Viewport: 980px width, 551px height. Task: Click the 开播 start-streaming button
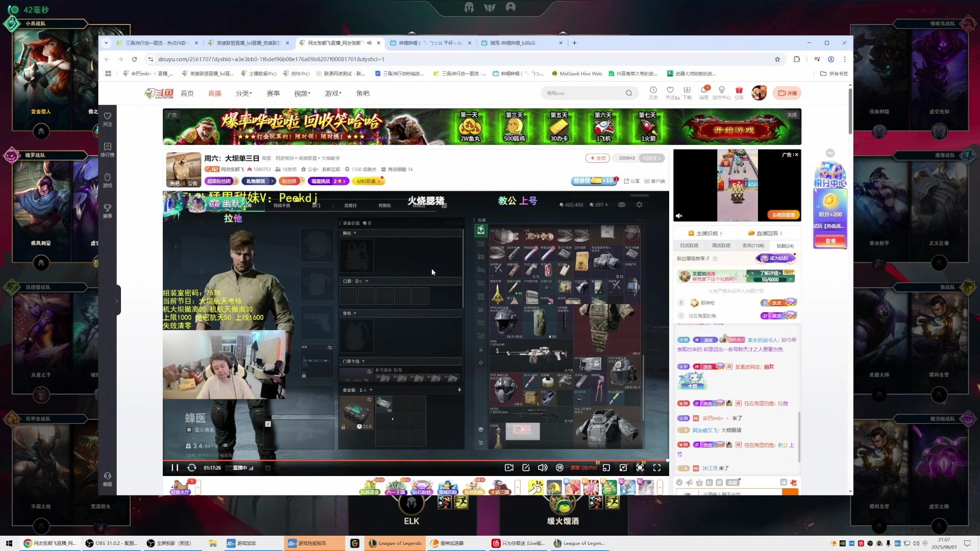tap(787, 93)
